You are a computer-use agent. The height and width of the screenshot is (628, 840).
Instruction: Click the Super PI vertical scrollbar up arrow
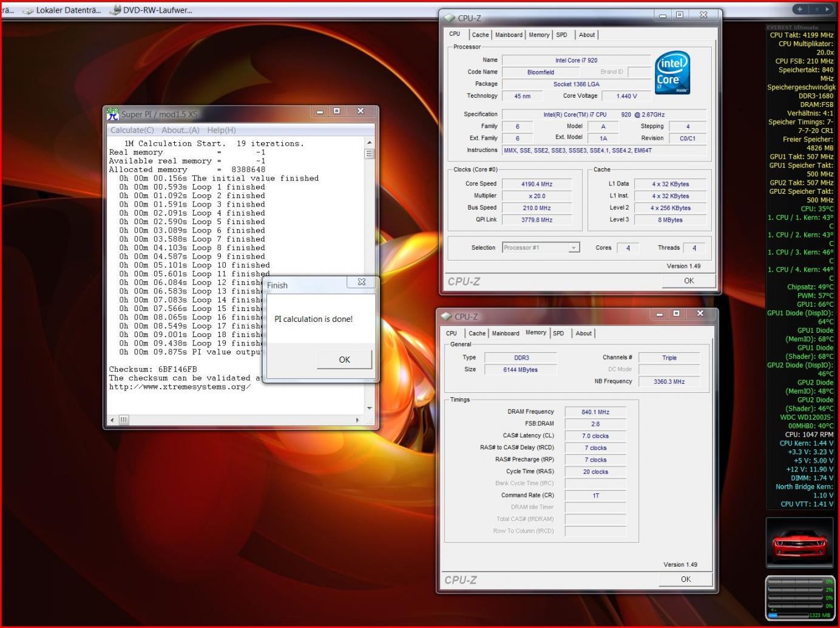point(370,143)
